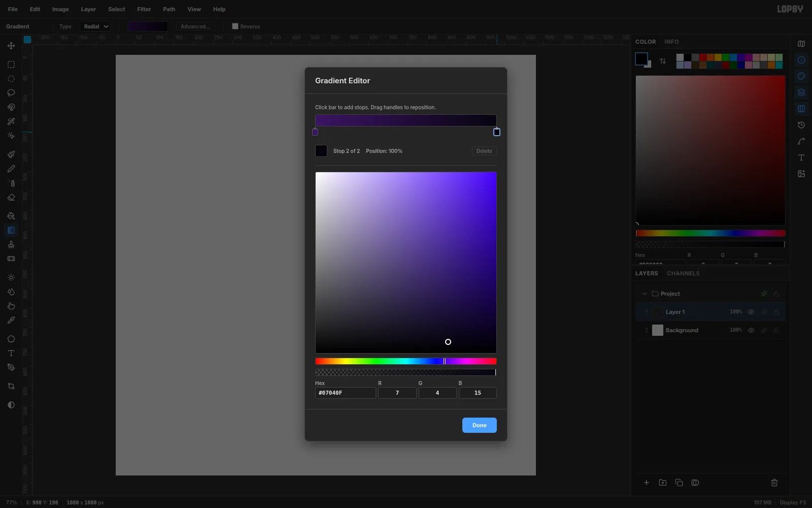Image resolution: width=812 pixels, height=508 pixels.
Task: Select the Pencil tool
Action: 11,169
